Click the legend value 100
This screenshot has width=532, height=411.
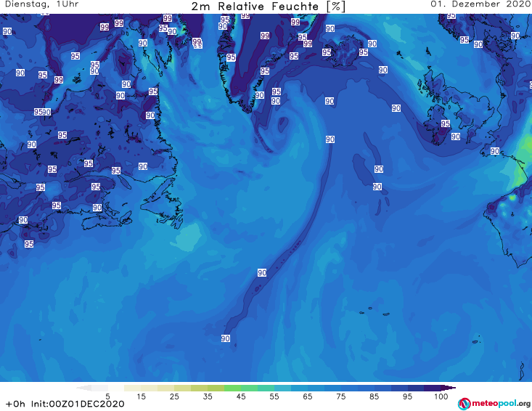441,396
